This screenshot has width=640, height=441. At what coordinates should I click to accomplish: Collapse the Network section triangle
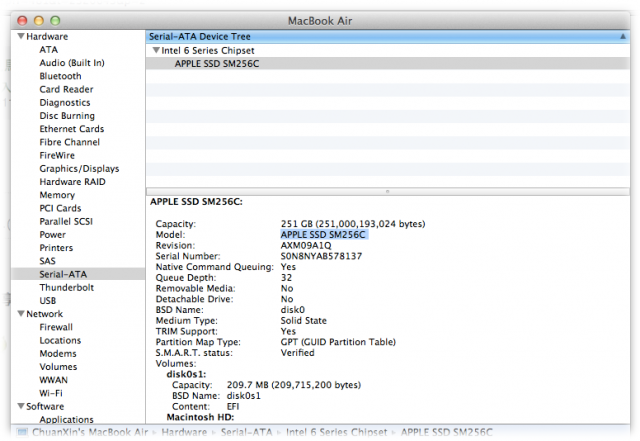pyautogui.click(x=21, y=314)
